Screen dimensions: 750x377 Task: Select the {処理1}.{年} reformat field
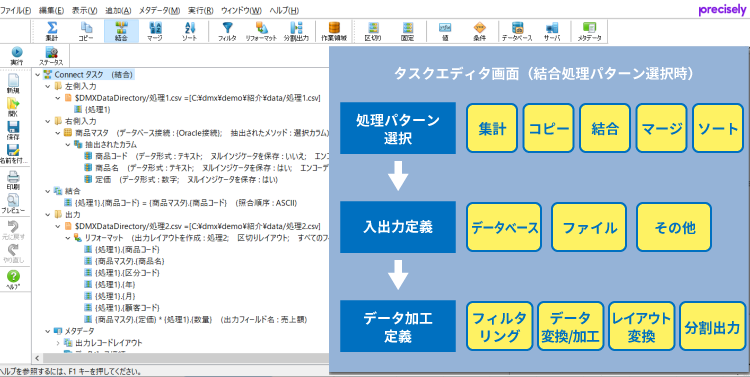pos(109,284)
